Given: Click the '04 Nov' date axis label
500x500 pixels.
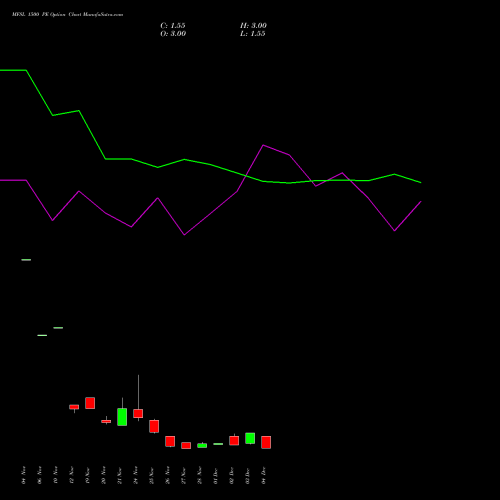Looking at the screenshot, I should [24, 475].
